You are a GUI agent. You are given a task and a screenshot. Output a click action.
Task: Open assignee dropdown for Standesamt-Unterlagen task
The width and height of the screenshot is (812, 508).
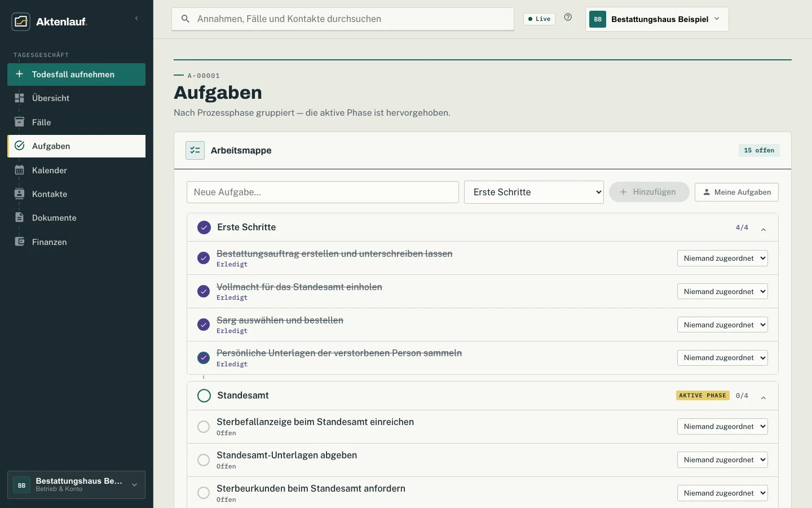coord(722,459)
